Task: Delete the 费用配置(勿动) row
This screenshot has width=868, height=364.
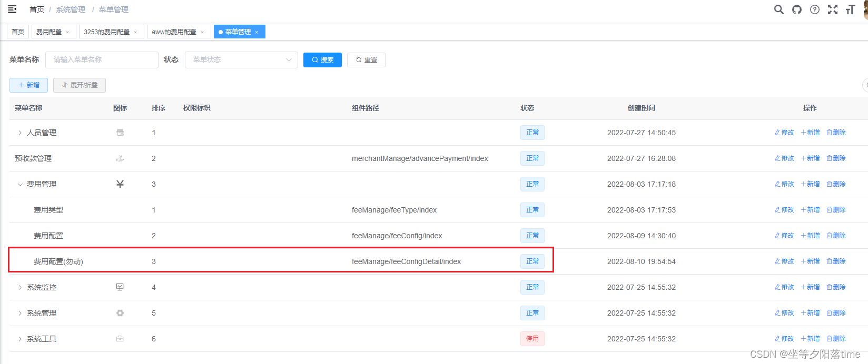Action: pos(836,261)
